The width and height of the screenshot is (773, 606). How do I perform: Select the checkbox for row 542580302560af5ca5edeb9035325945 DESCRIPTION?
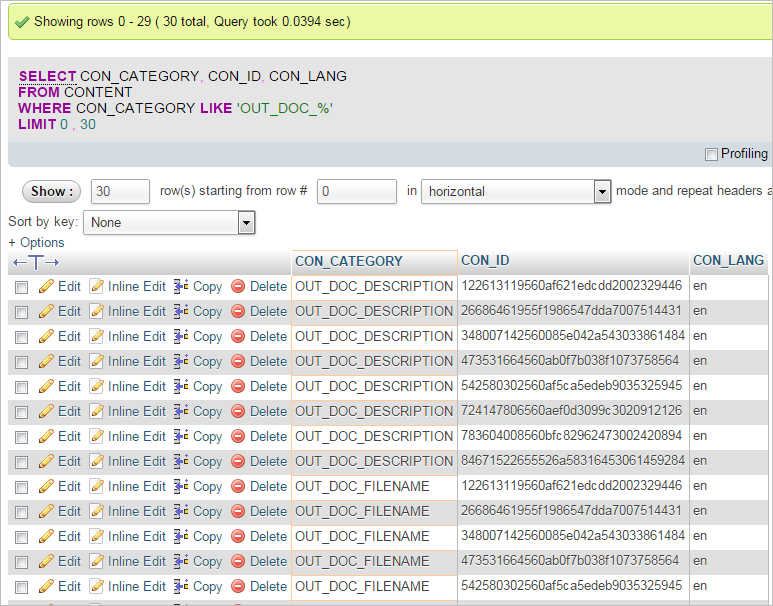pyautogui.click(x=21, y=387)
